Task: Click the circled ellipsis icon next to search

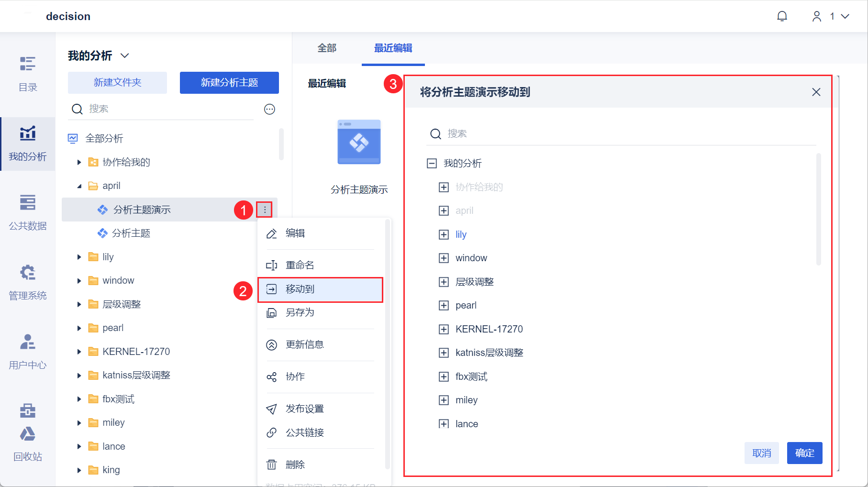Action: pos(269,109)
